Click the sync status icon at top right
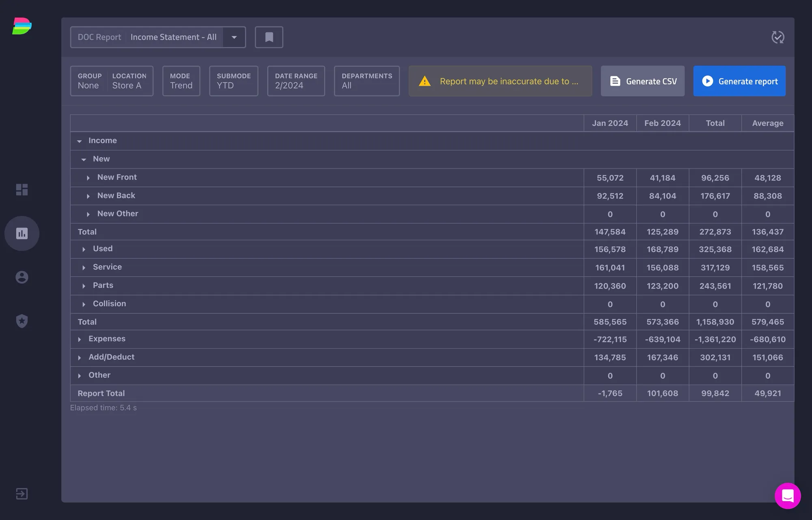812x520 pixels. (x=778, y=37)
